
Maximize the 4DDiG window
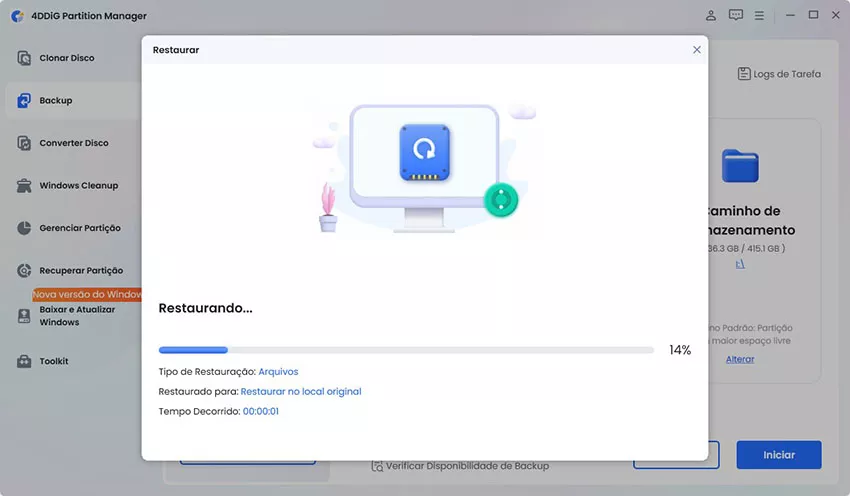tap(813, 15)
